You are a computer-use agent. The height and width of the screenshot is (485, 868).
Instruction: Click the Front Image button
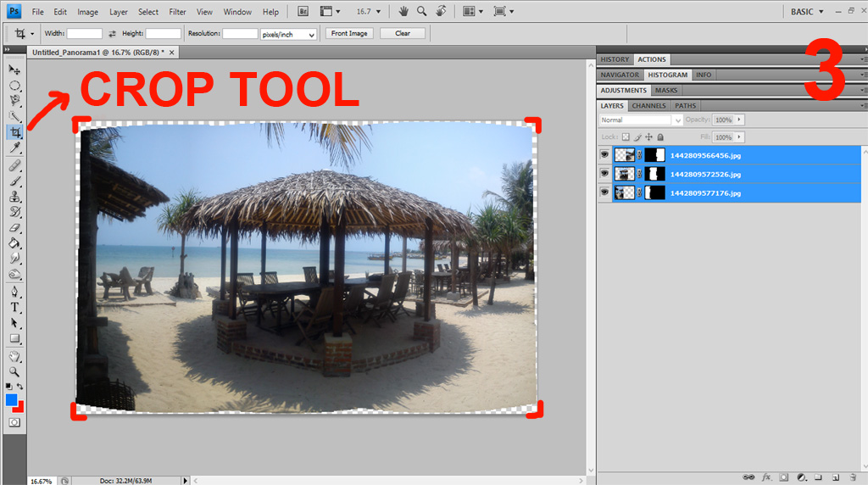click(349, 34)
